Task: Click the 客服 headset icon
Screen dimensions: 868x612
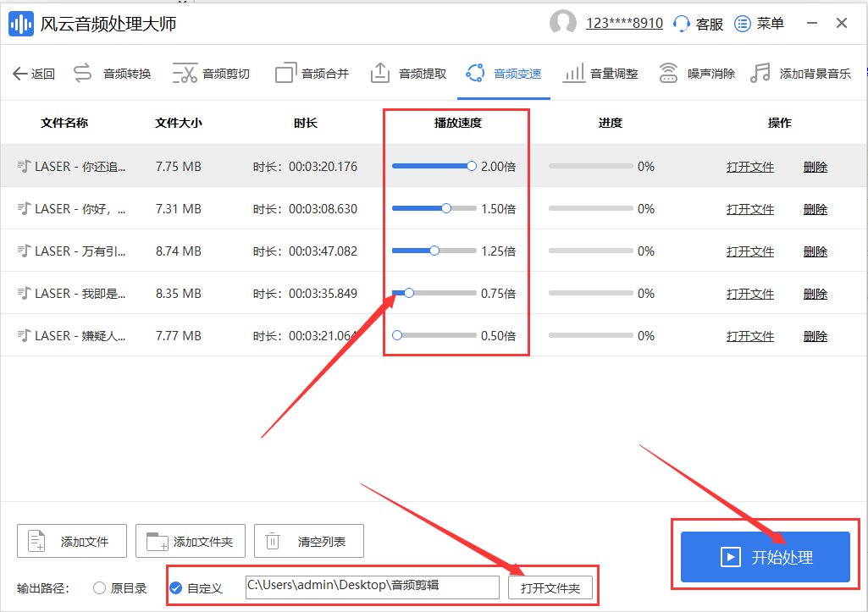Action: tap(682, 24)
